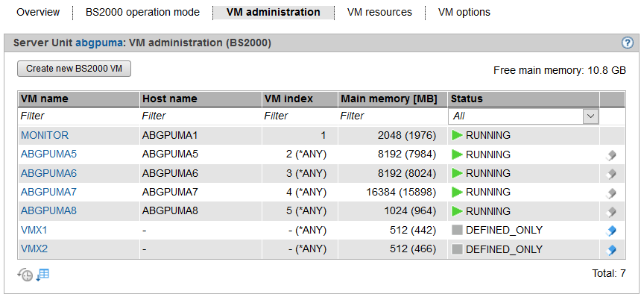The image size is (644, 300).
Task: Click the table export icon below table
Action: (42, 275)
